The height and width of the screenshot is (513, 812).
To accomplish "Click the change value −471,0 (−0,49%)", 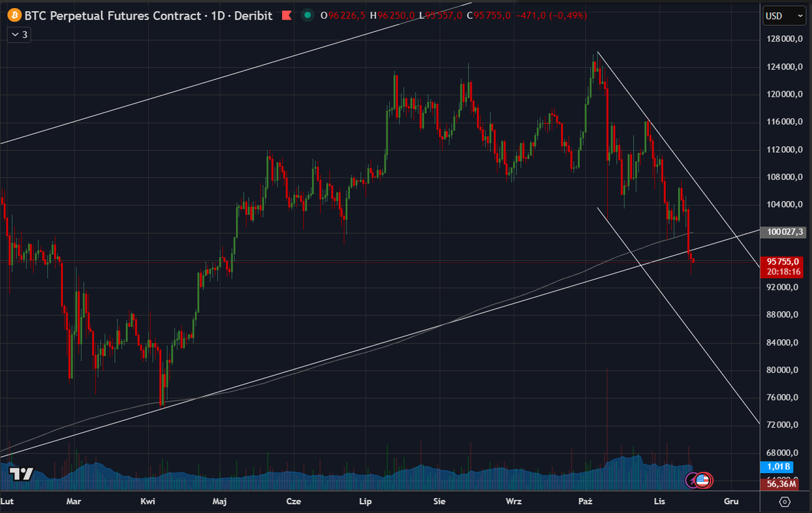I will [x=551, y=15].
